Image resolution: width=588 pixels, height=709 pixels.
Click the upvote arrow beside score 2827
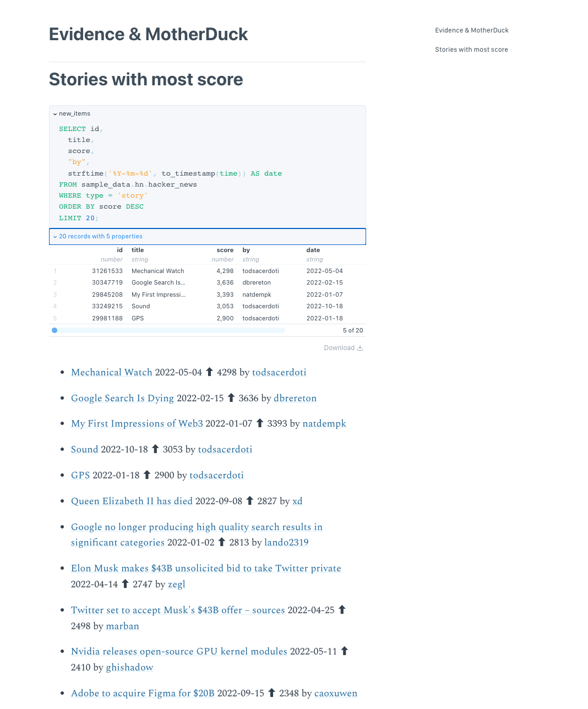coord(249,501)
